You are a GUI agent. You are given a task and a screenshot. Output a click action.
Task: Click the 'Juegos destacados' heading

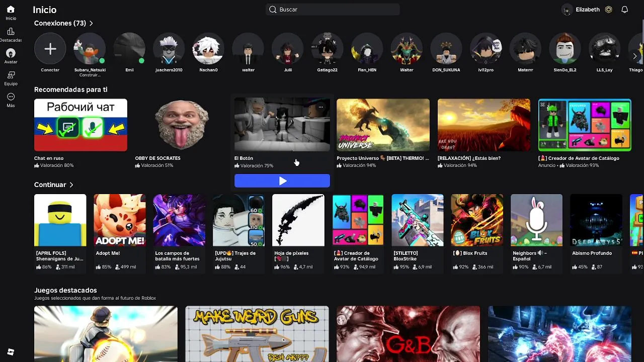[65, 290]
